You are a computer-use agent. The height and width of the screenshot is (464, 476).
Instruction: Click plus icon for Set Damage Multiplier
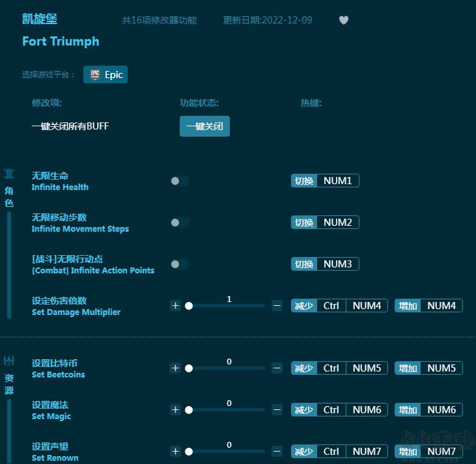coord(175,306)
